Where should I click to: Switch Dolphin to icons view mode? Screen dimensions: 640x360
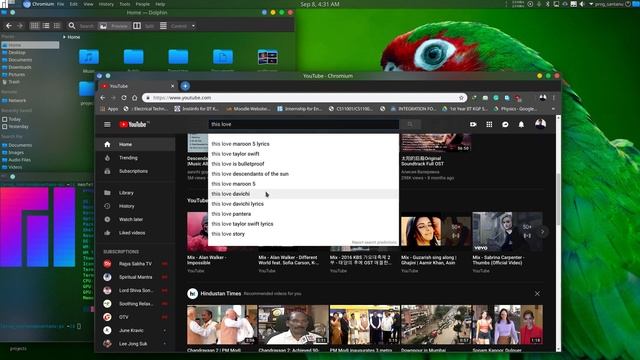click(x=35, y=26)
